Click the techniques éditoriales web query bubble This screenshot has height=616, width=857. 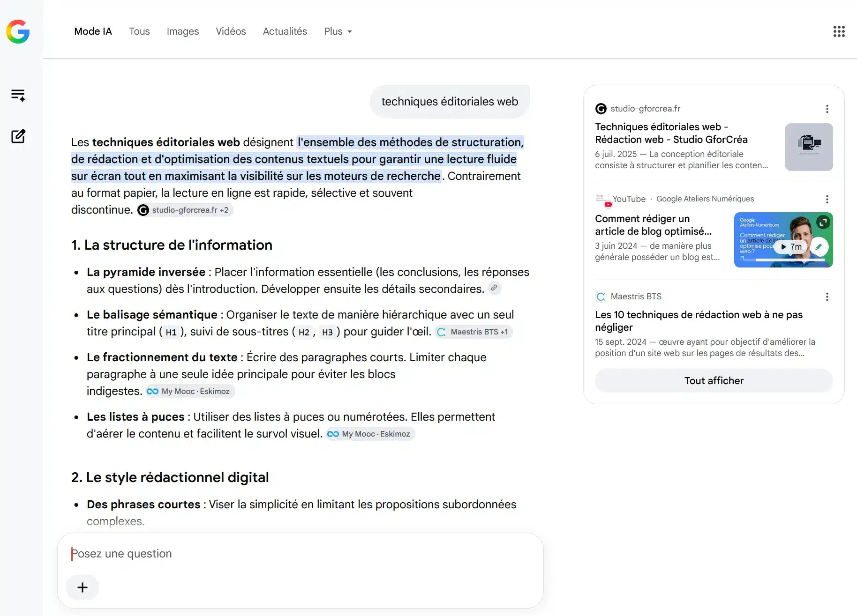pyautogui.click(x=450, y=102)
